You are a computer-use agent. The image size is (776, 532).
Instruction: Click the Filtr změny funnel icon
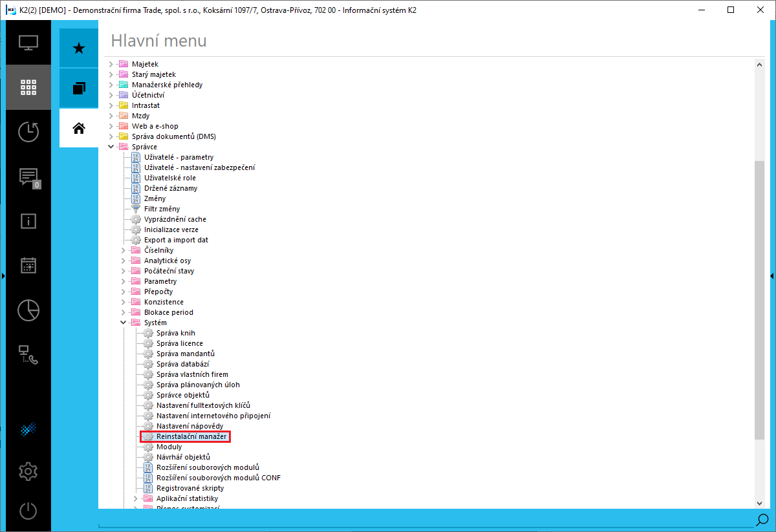(x=136, y=209)
